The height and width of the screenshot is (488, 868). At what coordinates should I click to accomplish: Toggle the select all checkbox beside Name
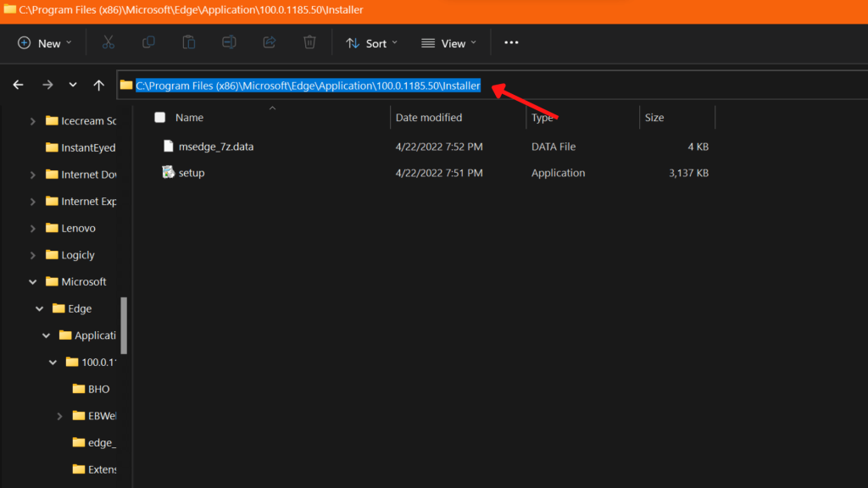(x=160, y=117)
